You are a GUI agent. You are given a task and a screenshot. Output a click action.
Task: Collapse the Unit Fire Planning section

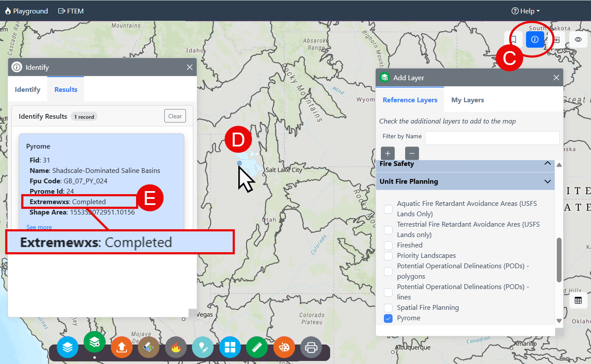click(465, 182)
